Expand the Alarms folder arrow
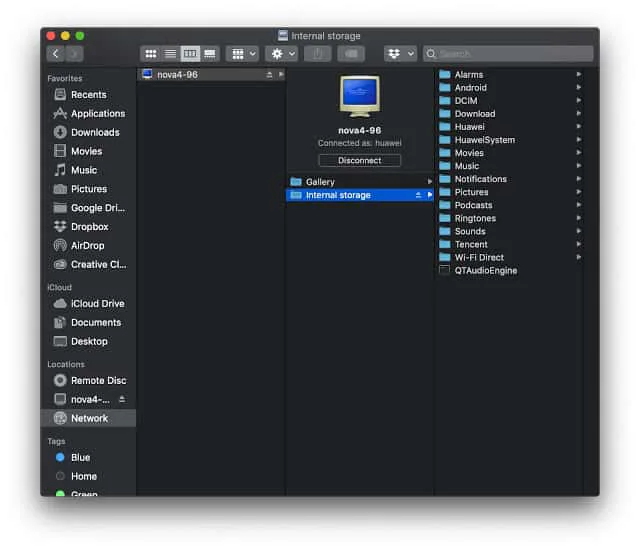This screenshot has height=550, width=640. tap(578, 74)
